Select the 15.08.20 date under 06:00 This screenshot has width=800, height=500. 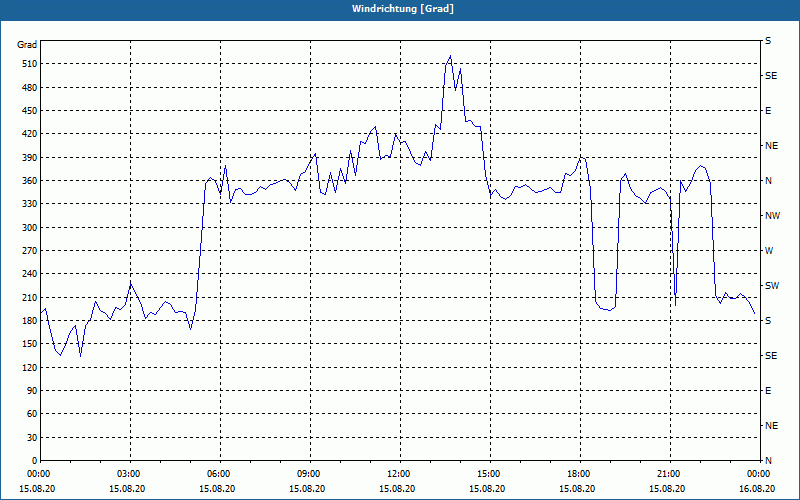click(217, 489)
